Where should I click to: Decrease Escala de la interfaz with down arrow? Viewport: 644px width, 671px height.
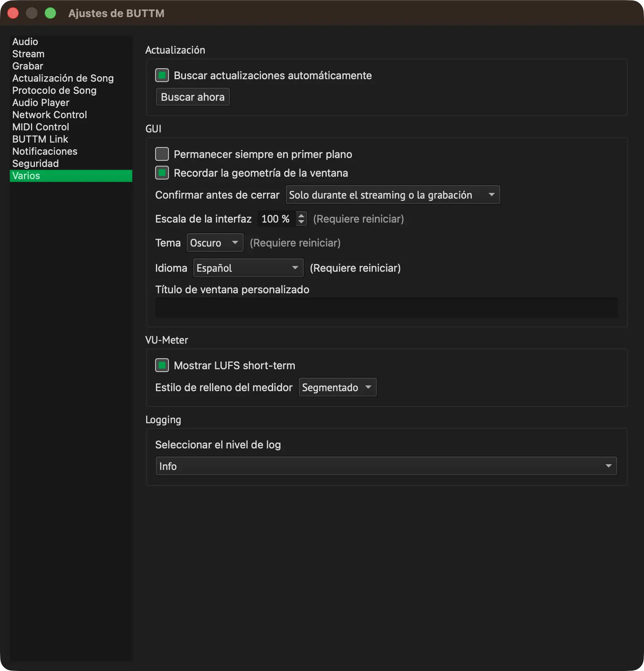tap(301, 222)
